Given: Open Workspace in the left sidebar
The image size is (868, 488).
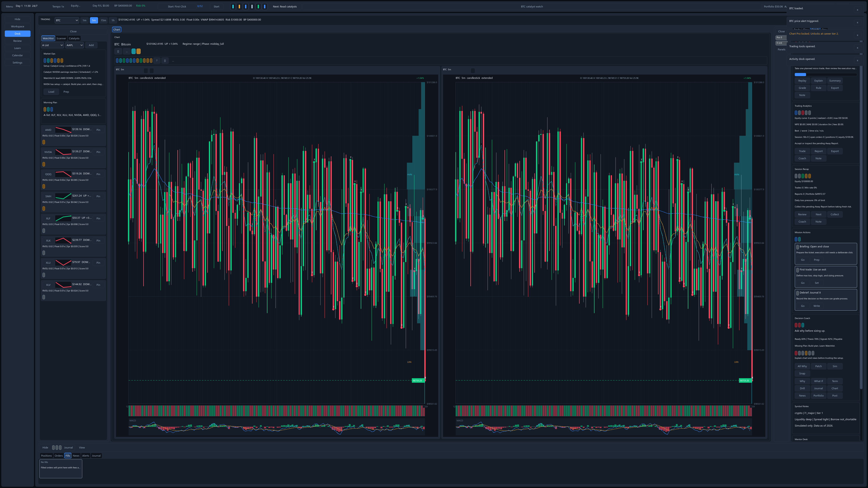Looking at the screenshot, I should 18,26.
